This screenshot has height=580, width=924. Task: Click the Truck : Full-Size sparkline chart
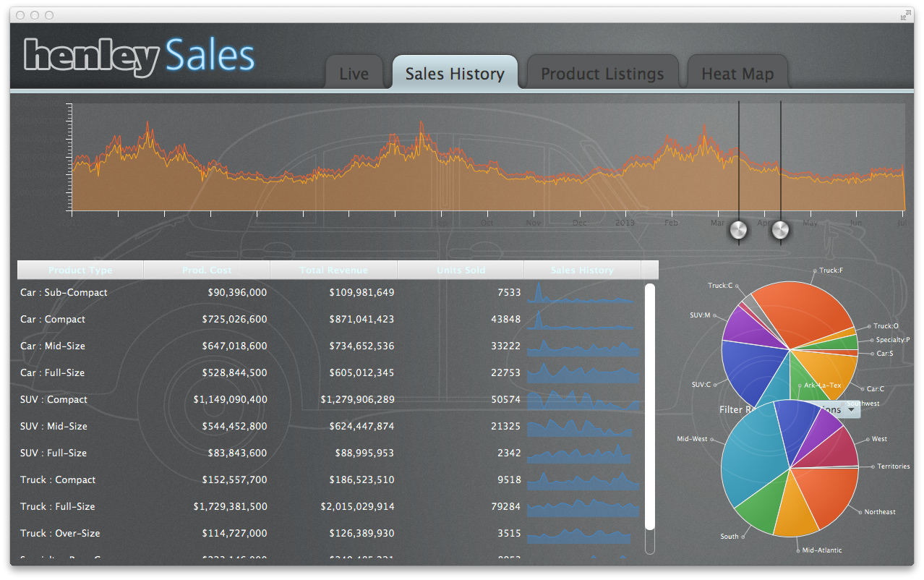pyautogui.click(x=583, y=508)
